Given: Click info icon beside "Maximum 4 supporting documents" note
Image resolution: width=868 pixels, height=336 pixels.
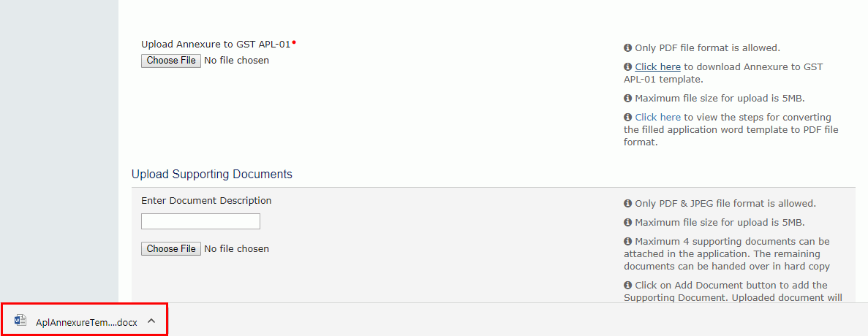Looking at the screenshot, I should pyautogui.click(x=627, y=242).
